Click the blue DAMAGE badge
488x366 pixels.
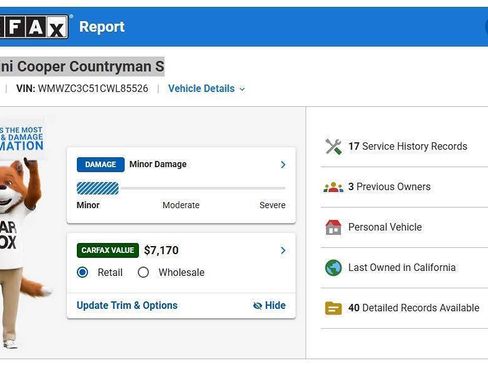(x=100, y=164)
